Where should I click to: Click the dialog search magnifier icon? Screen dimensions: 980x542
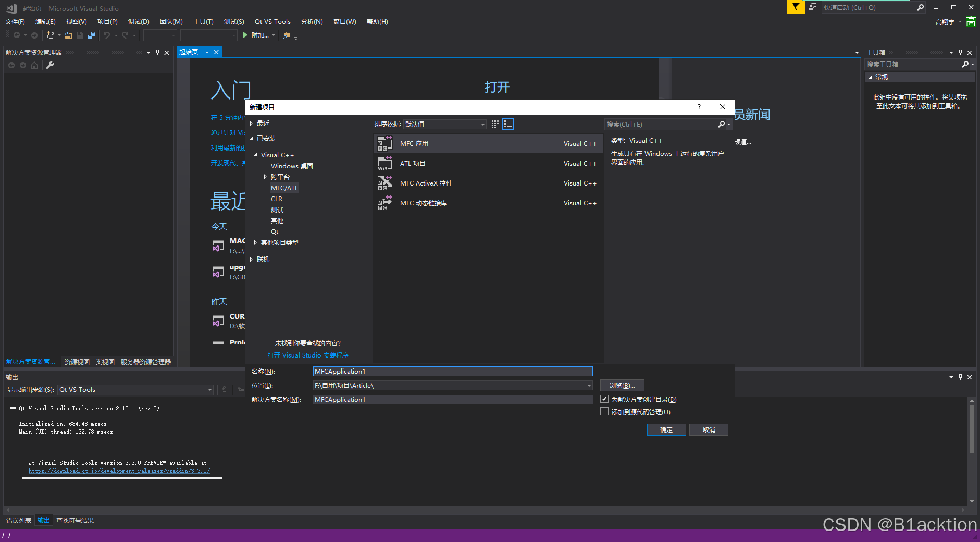pyautogui.click(x=721, y=124)
